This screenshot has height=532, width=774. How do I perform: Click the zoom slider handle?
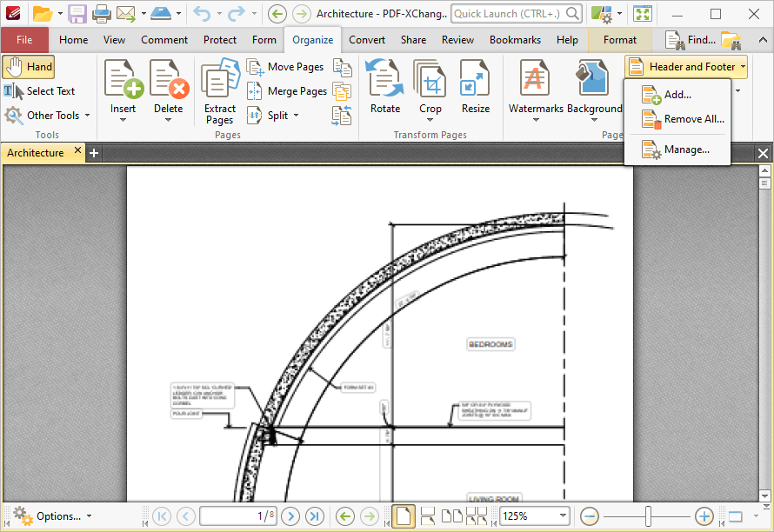tap(648, 516)
